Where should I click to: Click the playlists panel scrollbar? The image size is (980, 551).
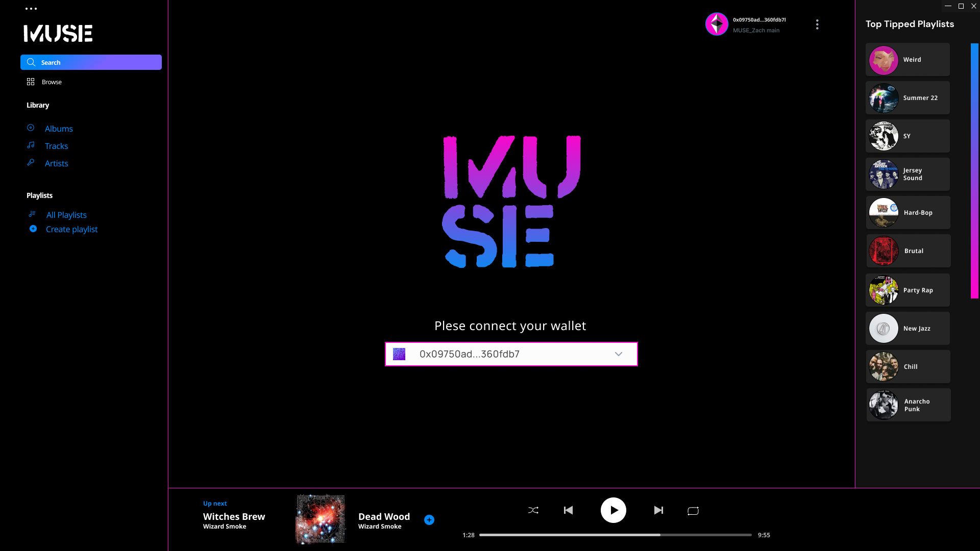(x=974, y=171)
